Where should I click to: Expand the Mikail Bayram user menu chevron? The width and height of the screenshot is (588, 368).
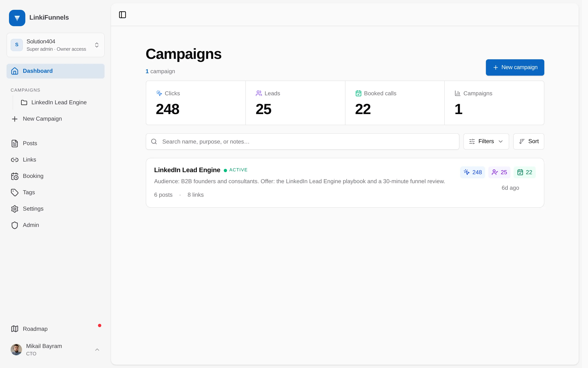coord(97,350)
